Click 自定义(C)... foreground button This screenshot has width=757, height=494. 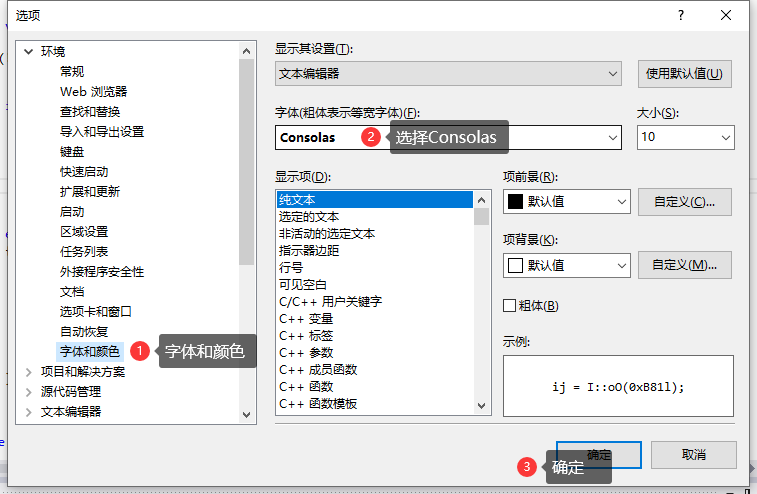tap(685, 202)
